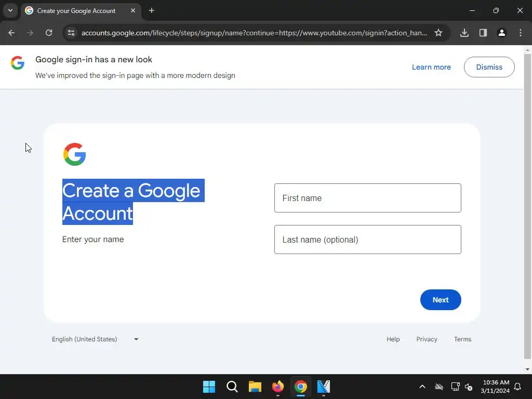The width and height of the screenshot is (532, 399).
Task: Open the notifications bell icon
Action: 518,387
